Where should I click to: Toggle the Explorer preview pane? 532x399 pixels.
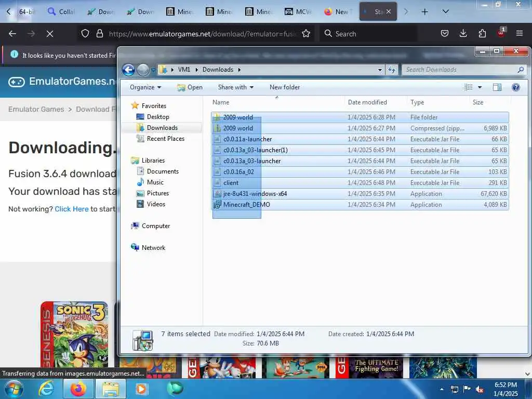[497, 87]
